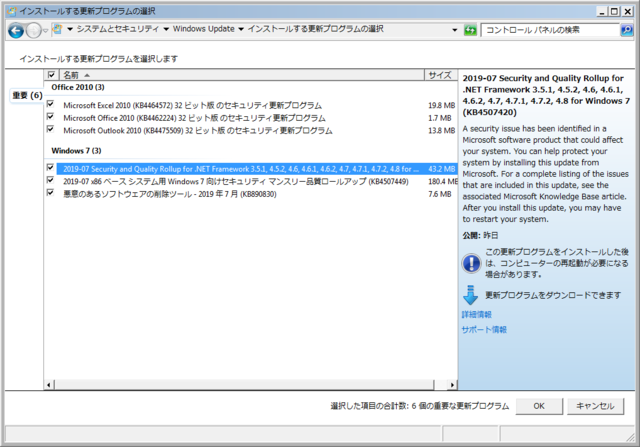
Task: Uncheck the Microsoft Excel 2010 KB4464572 update
Action: click(x=50, y=104)
